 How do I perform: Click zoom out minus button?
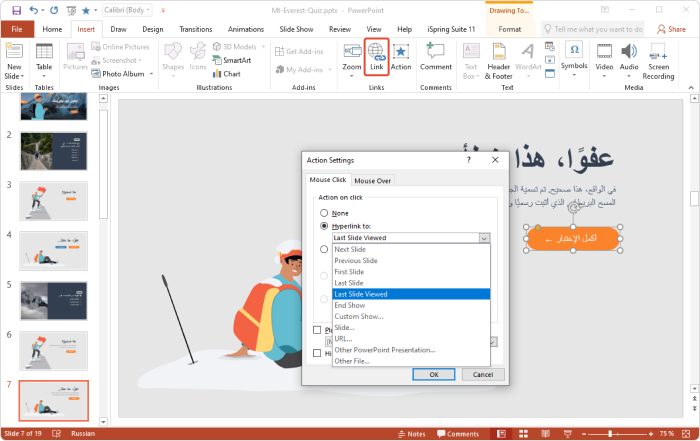583,433
